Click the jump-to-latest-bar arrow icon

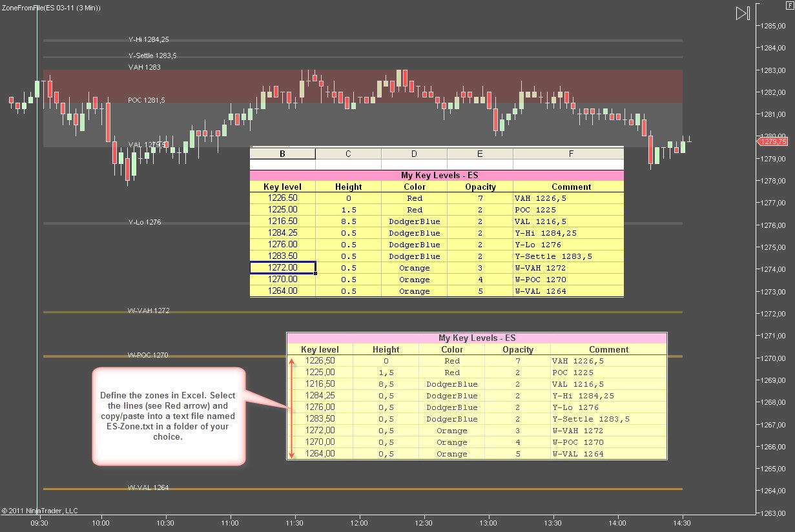[x=743, y=14]
